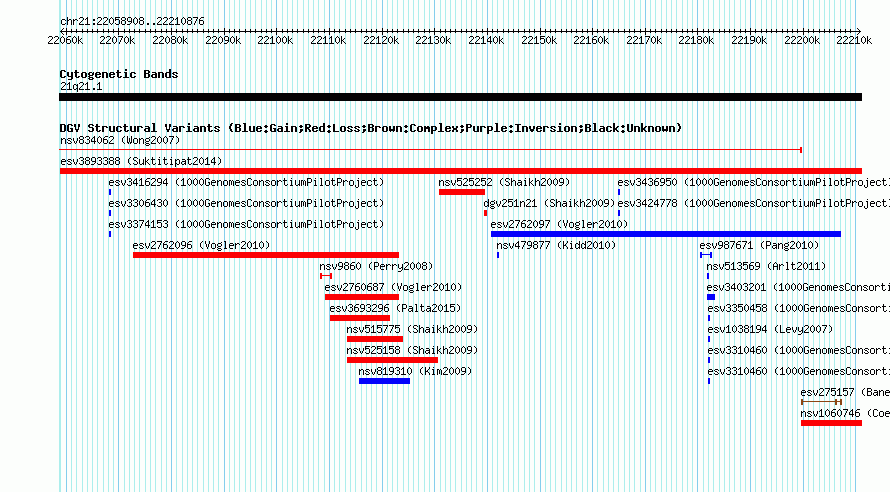Open variant esv987671 (Pang2010)
The image size is (890, 492).
(759, 245)
